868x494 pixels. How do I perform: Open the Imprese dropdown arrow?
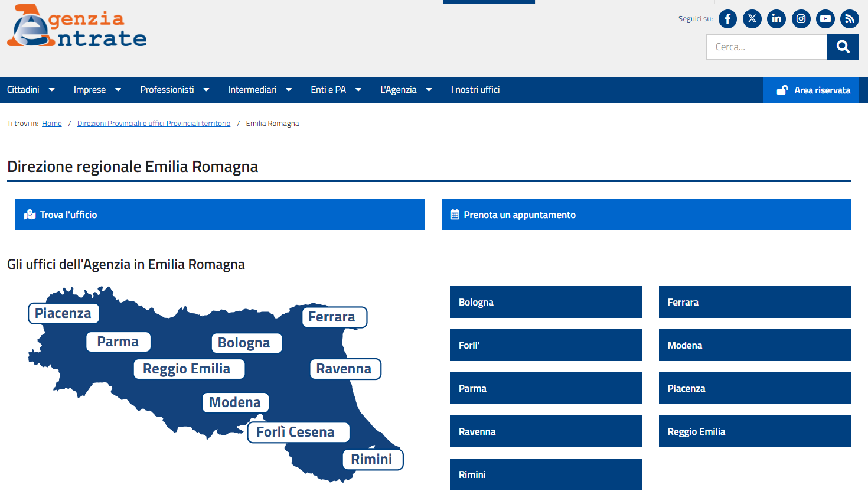click(x=118, y=90)
